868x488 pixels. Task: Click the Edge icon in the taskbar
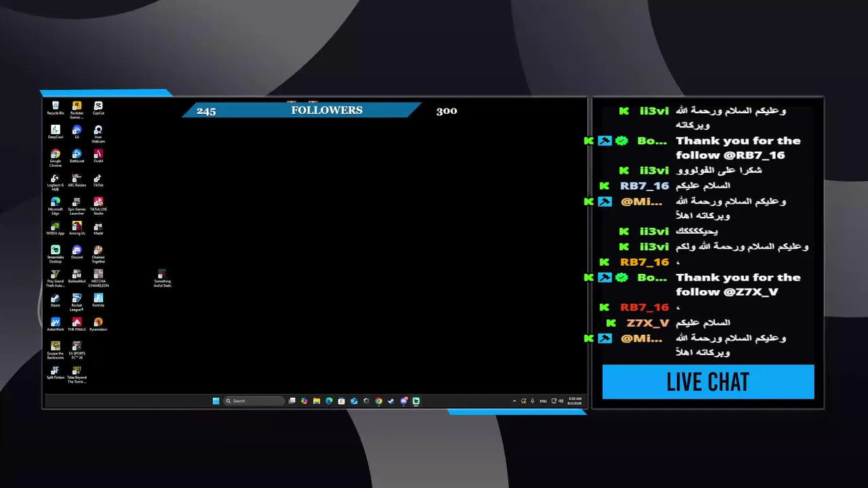pos(329,401)
